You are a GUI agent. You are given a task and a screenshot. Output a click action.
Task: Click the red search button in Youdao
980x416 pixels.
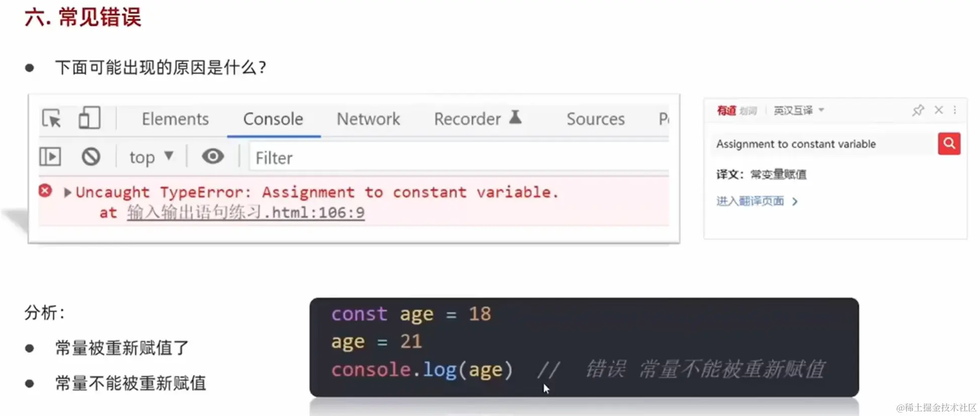[x=949, y=144]
